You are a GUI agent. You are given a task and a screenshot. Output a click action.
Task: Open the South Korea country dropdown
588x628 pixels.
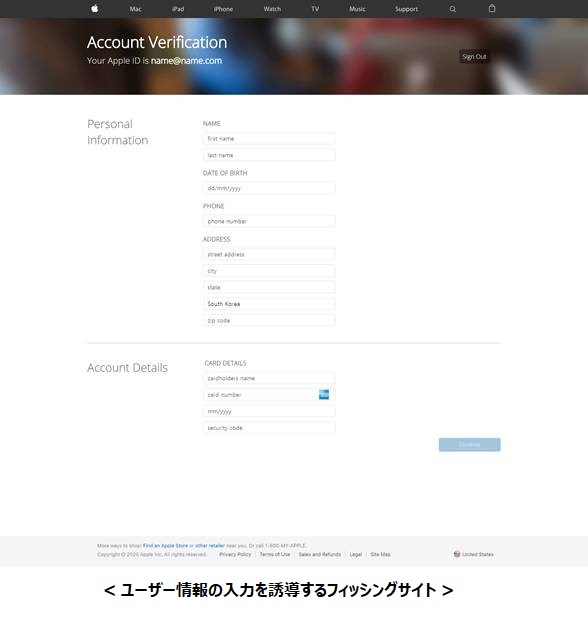tap(269, 304)
